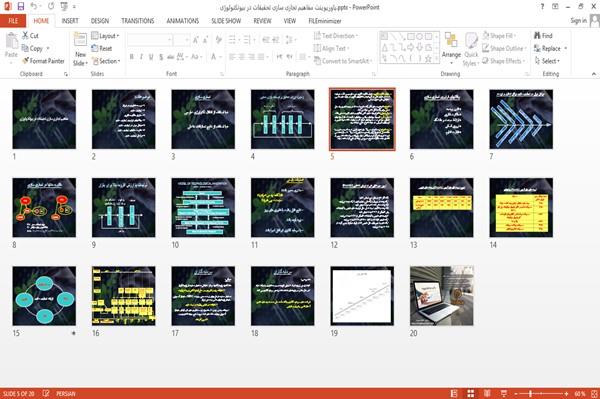
Task: Switch to the VIEW tab
Action: 290,21
